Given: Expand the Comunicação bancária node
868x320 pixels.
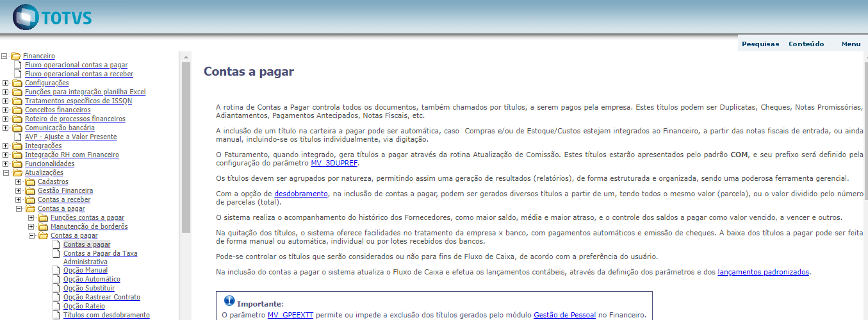Looking at the screenshot, I should (6, 128).
